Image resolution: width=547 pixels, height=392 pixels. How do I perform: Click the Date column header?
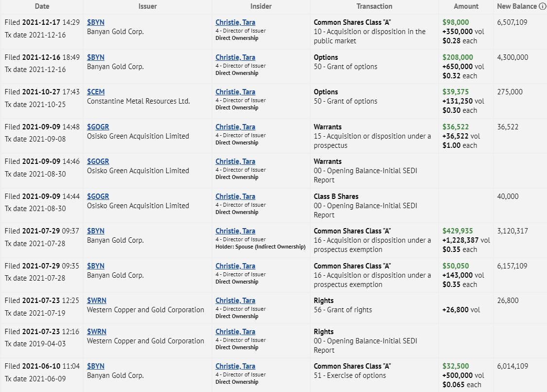[42, 6]
